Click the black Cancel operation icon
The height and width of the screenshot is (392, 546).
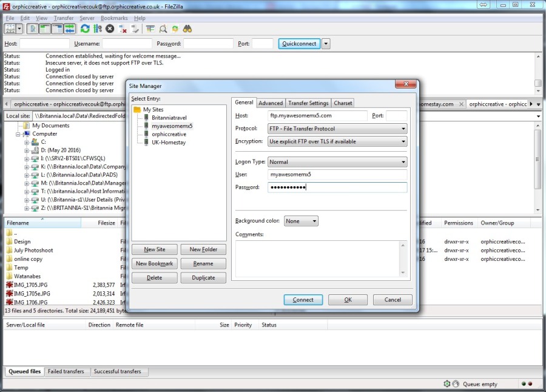pyautogui.click(x=110, y=29)
